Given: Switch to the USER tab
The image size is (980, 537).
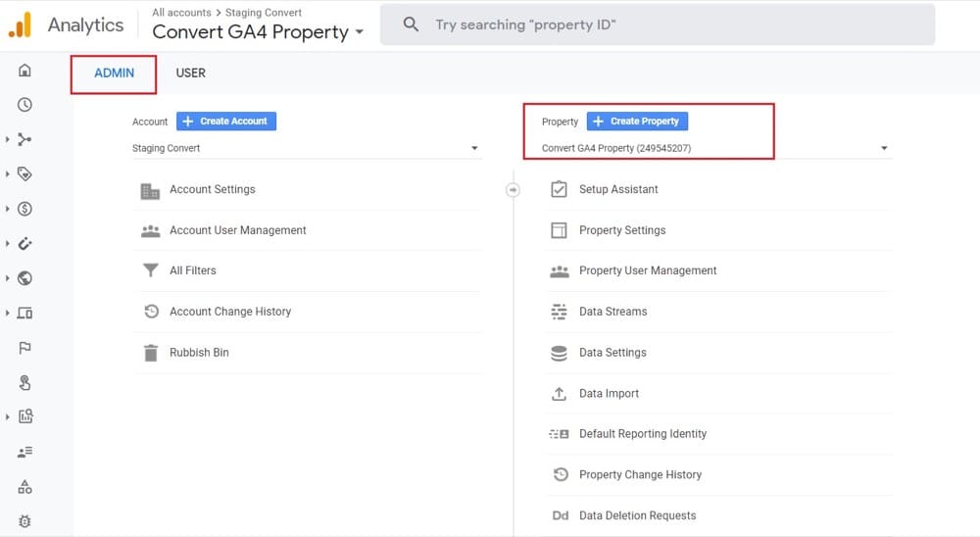Looking at the screenshot, I should 191,73.
